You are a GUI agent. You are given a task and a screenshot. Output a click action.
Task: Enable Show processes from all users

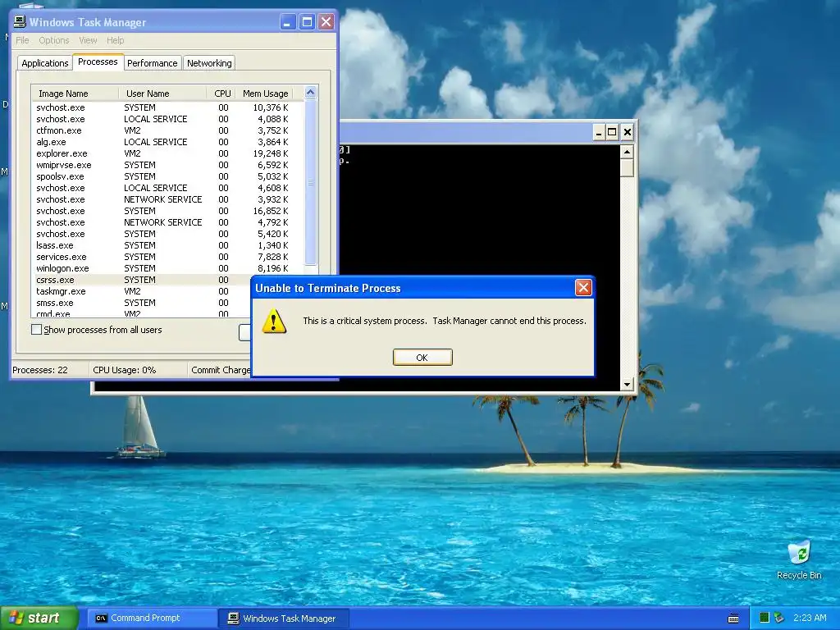pyautogui.click(x=36, y=330)
